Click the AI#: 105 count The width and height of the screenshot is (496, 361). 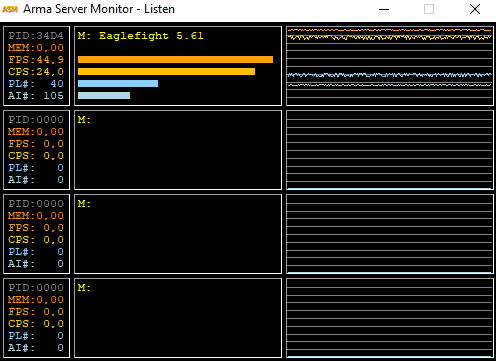36,96
